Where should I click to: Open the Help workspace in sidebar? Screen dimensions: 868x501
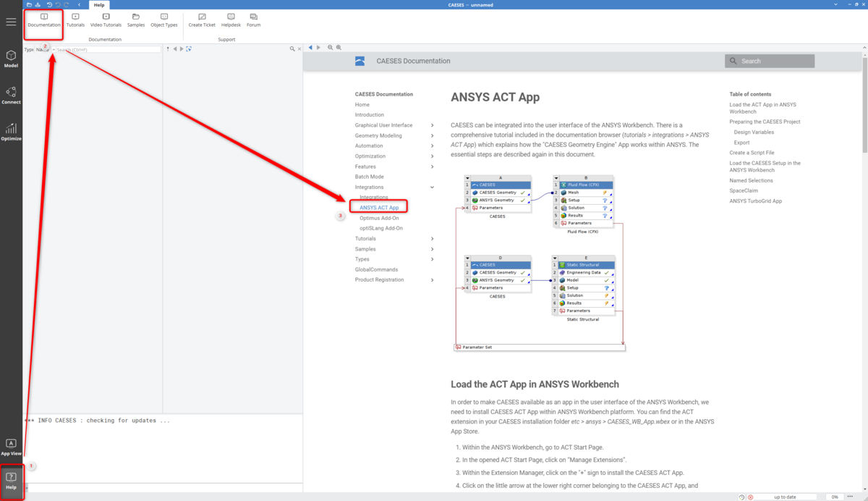pyautogui.click(x=11, y=481)
